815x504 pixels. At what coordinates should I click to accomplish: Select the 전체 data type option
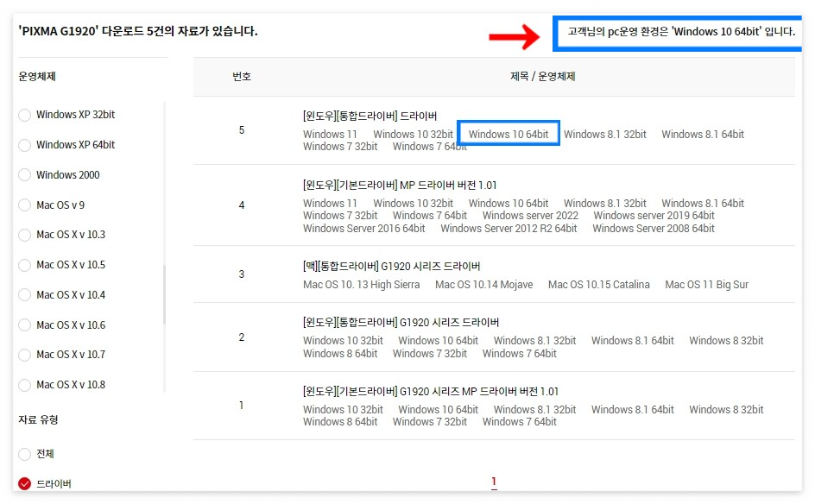[24, 454]
